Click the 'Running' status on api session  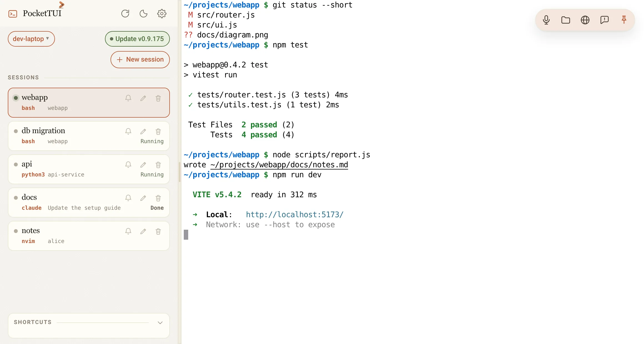tap(152, 174)
